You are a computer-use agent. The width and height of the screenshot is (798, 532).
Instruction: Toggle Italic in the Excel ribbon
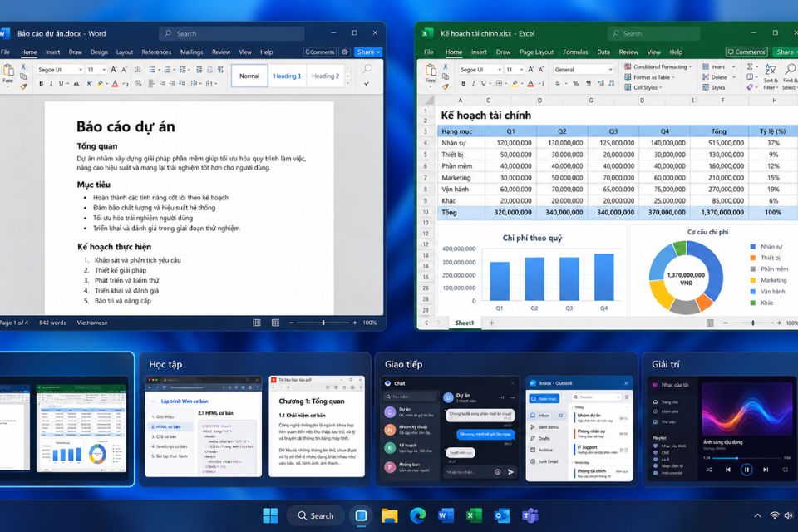pyautogui.click(x=473, y=83)
